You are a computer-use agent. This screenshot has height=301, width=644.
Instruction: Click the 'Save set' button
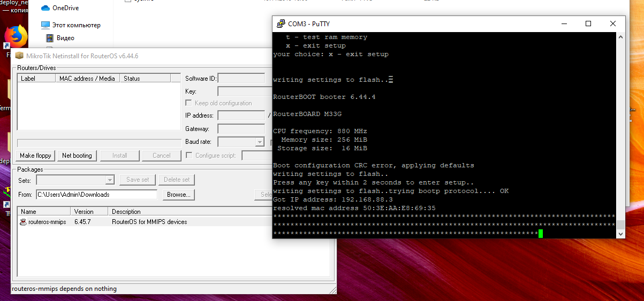(x=138, y=180)
